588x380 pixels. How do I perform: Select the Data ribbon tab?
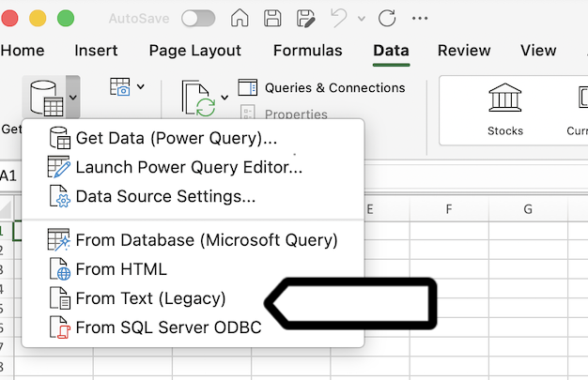click(391, 51)
